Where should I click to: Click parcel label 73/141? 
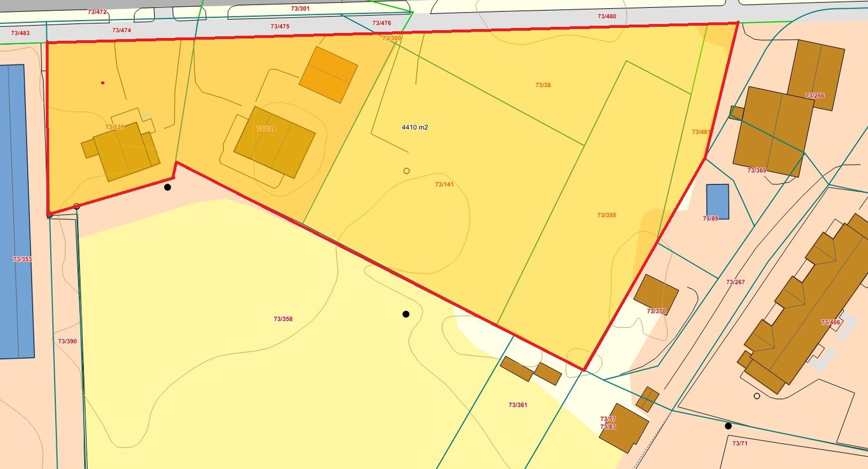(444, 184)
